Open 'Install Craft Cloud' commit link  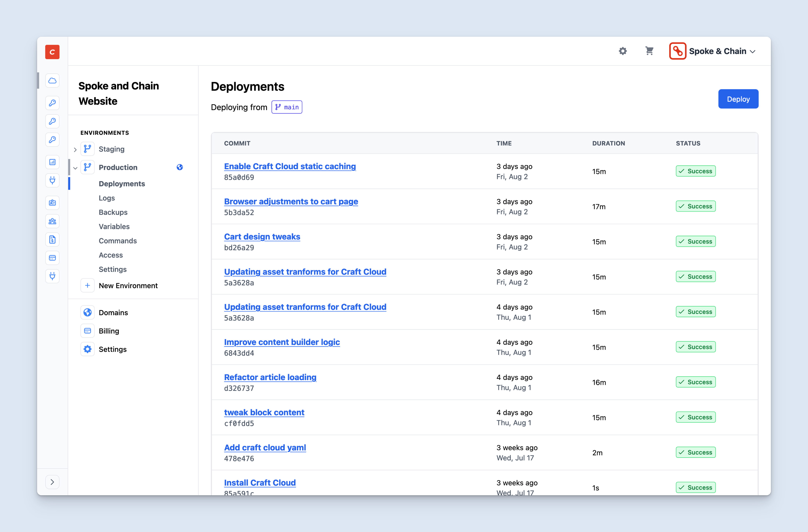click(260, 482)
